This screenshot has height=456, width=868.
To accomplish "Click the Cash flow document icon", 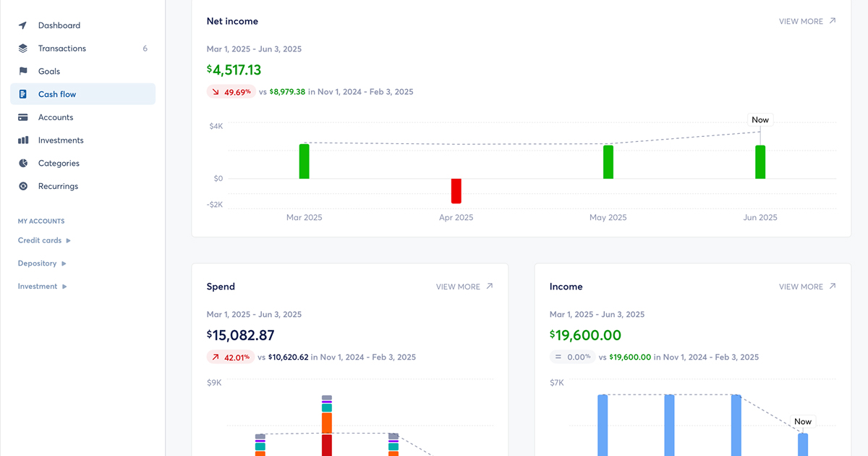I will pos(23,94).
